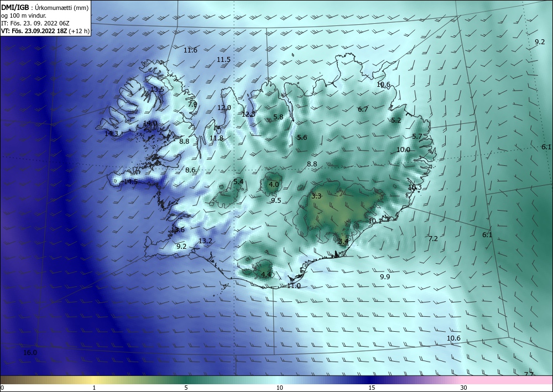Click the value 5.2 on the map

coord(396,120)
